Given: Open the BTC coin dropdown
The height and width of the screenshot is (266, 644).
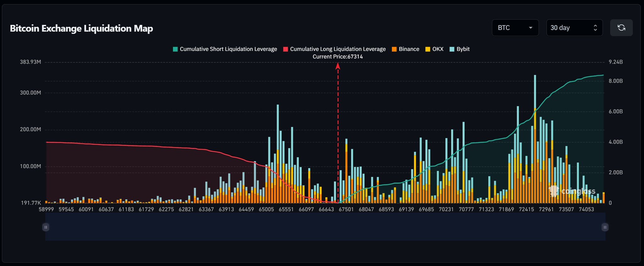Looking at the screenshot, I should pos(515,28).
